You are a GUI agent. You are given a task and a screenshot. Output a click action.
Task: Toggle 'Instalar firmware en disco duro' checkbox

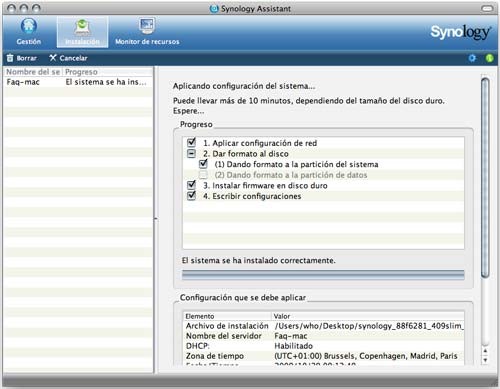click(191, 185)
